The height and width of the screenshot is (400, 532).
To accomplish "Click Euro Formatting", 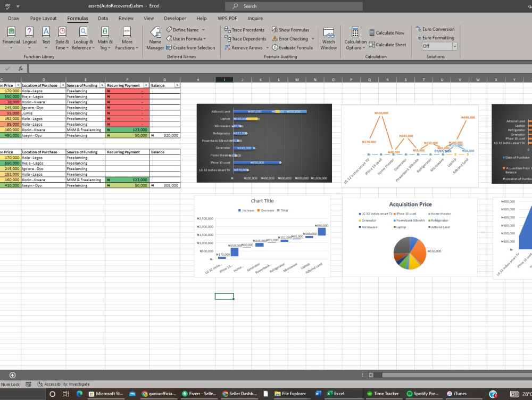I will point(435,38).
